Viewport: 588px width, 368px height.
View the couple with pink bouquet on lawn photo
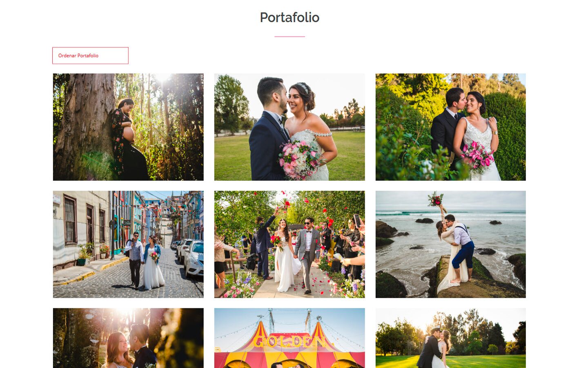pos(290,127)
